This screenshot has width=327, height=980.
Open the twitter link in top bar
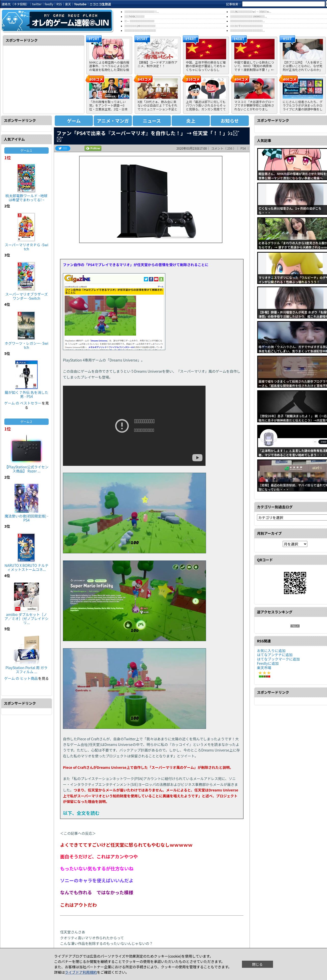pos(36,4)
